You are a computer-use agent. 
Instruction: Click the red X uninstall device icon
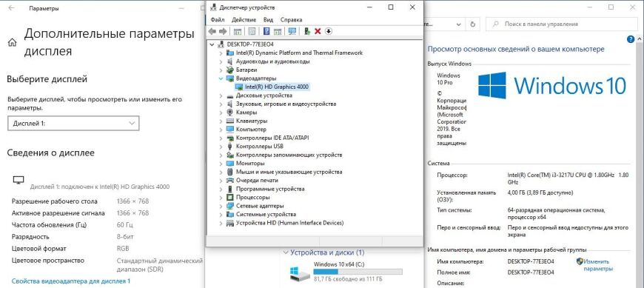318,32
